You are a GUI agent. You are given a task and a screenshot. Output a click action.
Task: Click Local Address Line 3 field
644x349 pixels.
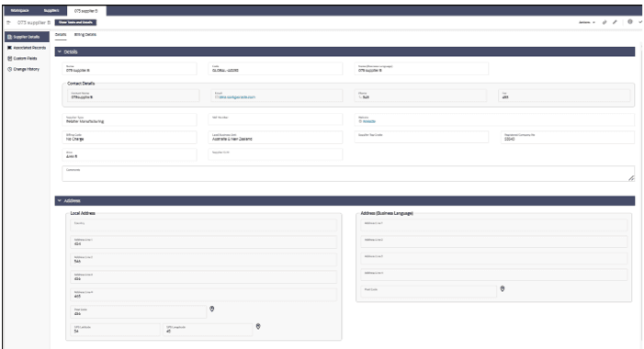coord(203,276)
